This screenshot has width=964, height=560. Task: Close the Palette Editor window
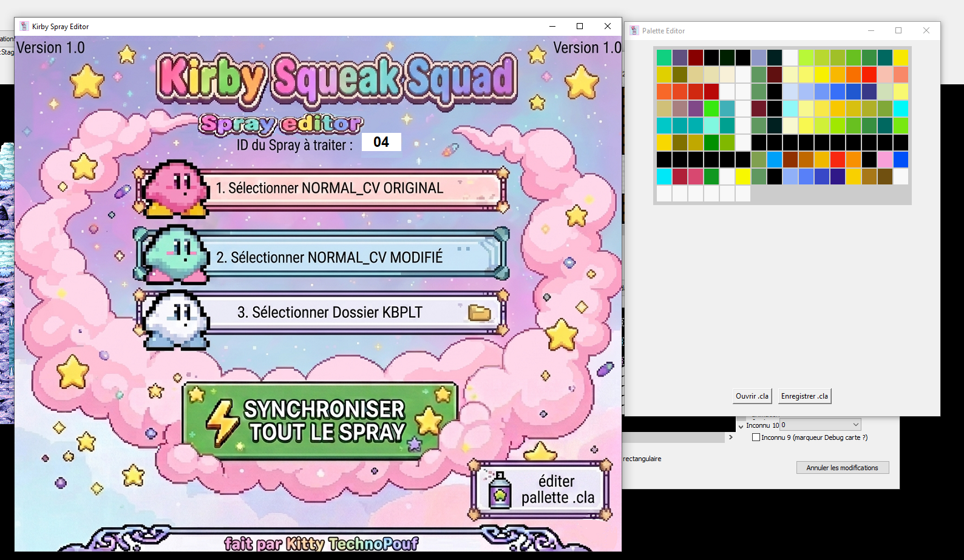coord(926,30)
